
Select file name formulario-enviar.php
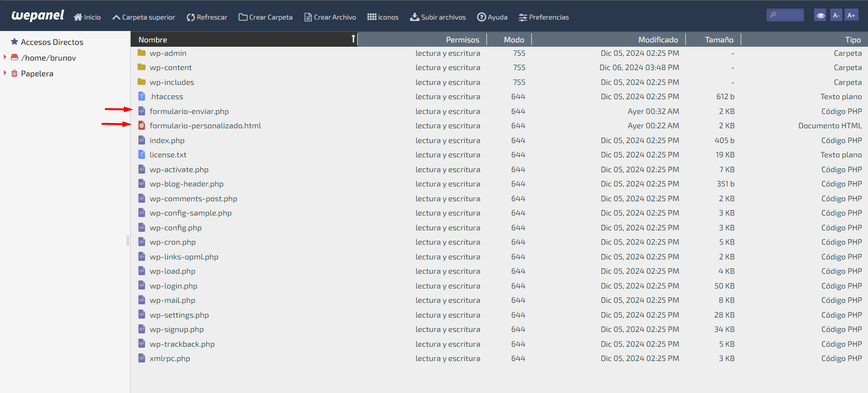pyautogui.click(x=189, y=111)
